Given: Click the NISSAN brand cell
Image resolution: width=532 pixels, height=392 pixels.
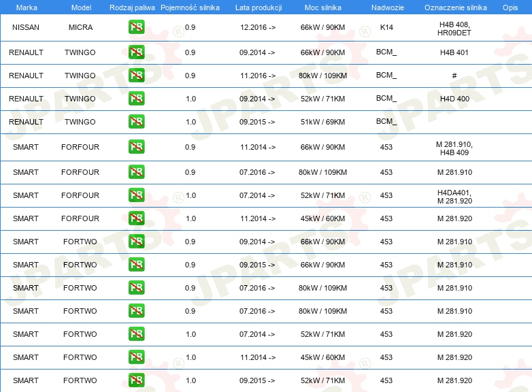Looking at the screenshot, I should pyautogui.click(x=26, y=28).
